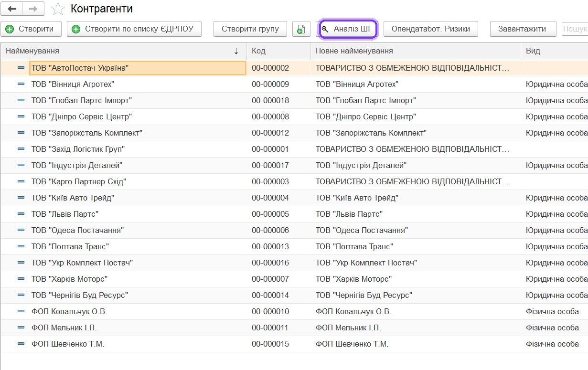588x370 pixels.
Task: Focus the Пошук search field
Action: pos(575,29)
